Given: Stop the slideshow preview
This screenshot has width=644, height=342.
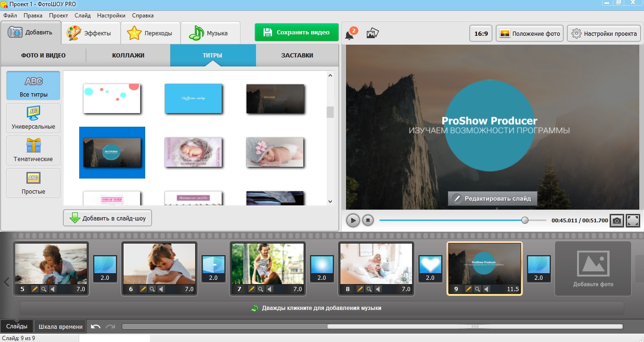Looking at the screenshot, I should pyautogui.click(x=368, y=220).
